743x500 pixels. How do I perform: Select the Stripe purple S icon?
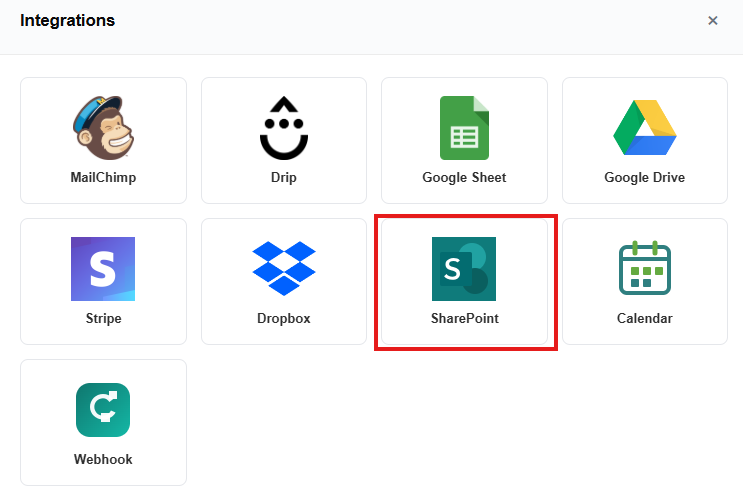tap(103, 269)
